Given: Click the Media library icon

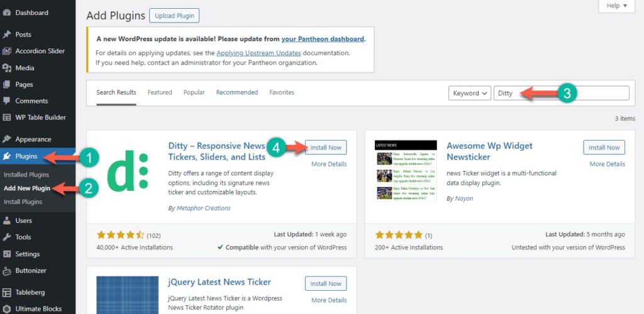Looking at the screenshot, I should 6,68.
